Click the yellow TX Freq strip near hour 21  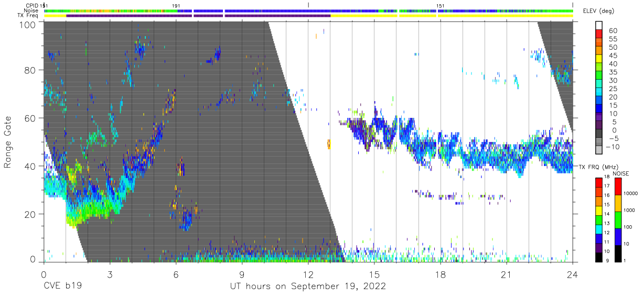click(x=507, y=16)
